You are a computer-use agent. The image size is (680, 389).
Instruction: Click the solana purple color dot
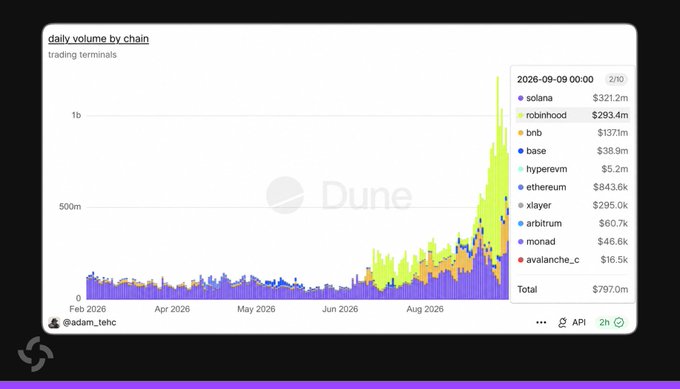coord(520,98)
